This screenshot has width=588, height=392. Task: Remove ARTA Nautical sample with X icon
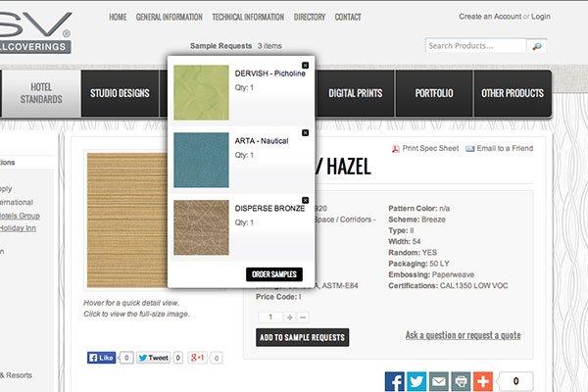pos(305,132)
